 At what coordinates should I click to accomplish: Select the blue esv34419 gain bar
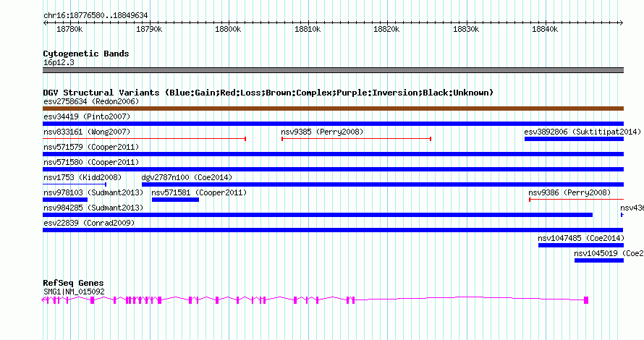(333, 124)
